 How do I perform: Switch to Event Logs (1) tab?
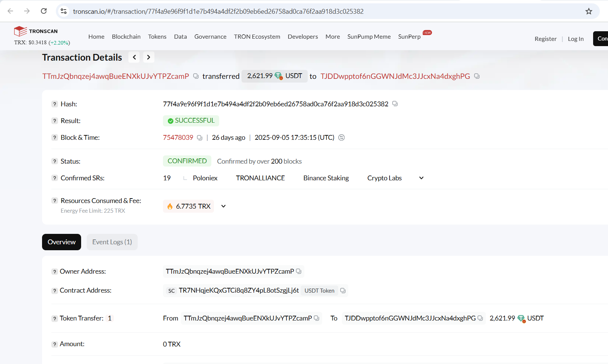tap(112, 242)
